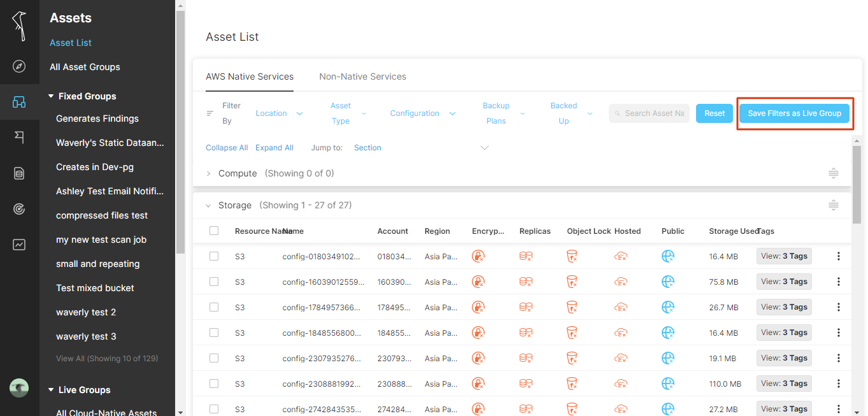
Task: Check the config-16039012559 row checkbox
Action: 214,282
